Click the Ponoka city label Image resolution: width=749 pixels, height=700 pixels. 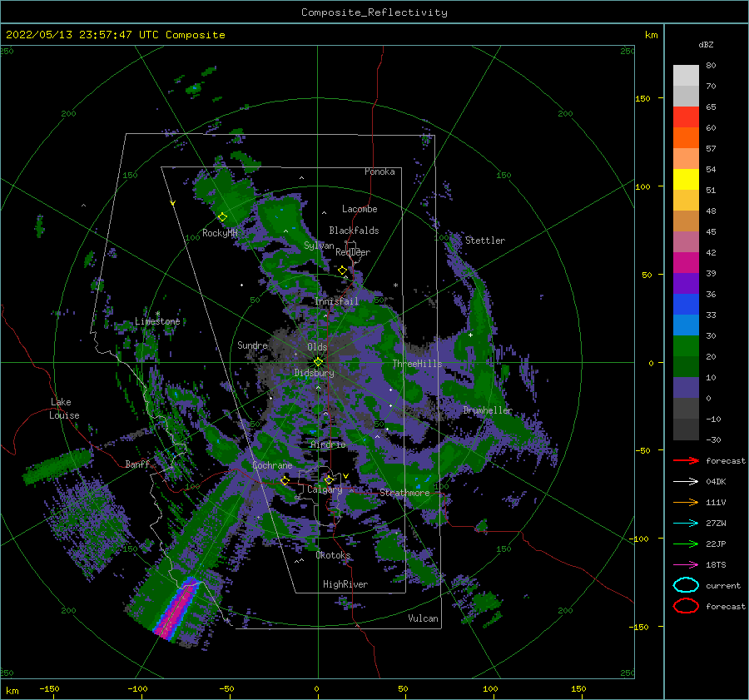[379, 171]
